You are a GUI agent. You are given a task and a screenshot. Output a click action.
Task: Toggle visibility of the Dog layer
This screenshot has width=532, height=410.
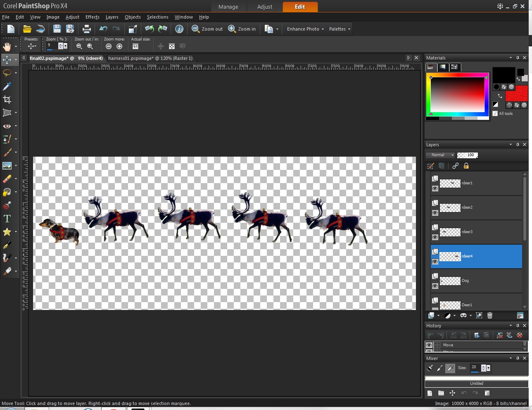point(435,286)
